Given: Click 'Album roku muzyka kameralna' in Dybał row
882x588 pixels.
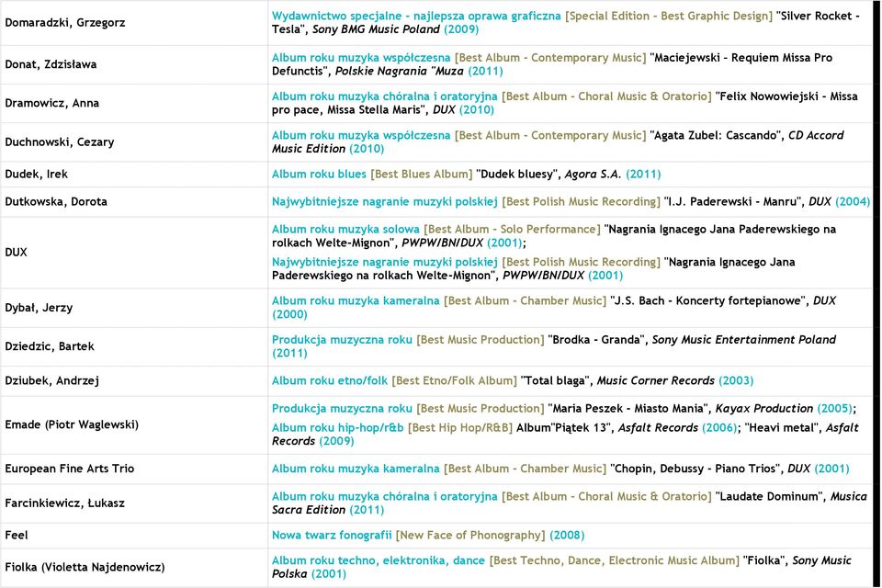Looking at the screenshot, I should (x=356, y=300).
